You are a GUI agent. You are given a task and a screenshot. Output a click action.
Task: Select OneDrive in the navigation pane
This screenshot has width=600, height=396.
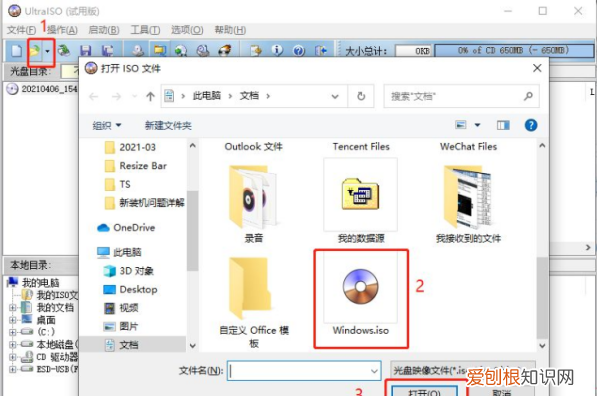(x=126, y=228)
